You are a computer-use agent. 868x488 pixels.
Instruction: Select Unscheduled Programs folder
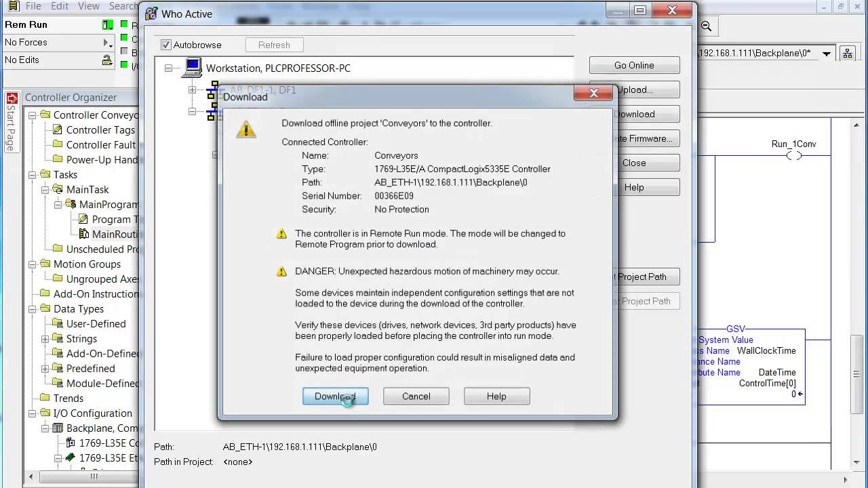[58, 249]
